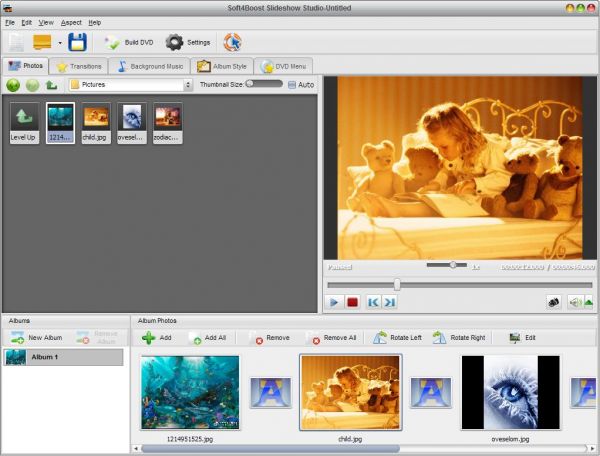Screen dimensions: 600x456
Task: Click the Rotate Left button
Action: (398, 338)
